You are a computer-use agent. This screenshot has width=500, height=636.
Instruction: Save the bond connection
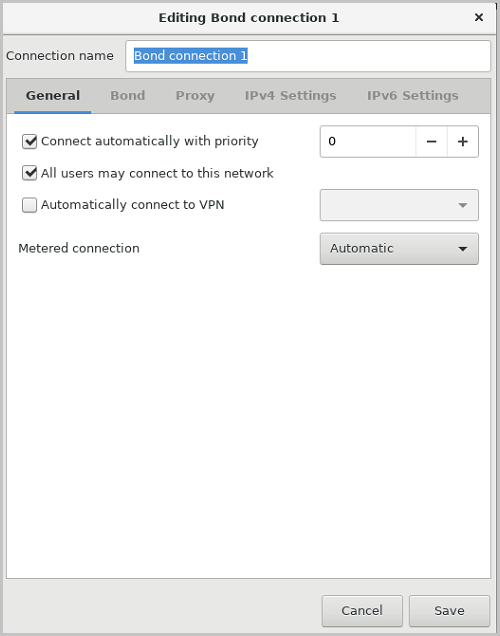(449, 610)
